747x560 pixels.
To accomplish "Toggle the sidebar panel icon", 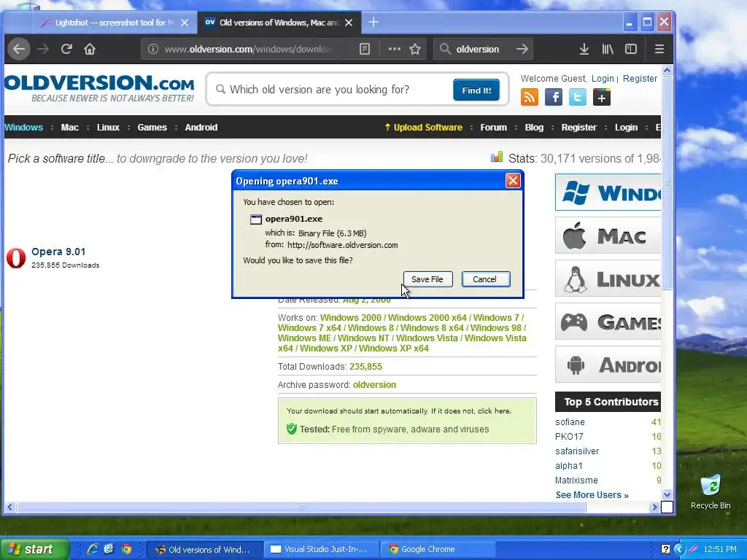I will click(631, 49).
